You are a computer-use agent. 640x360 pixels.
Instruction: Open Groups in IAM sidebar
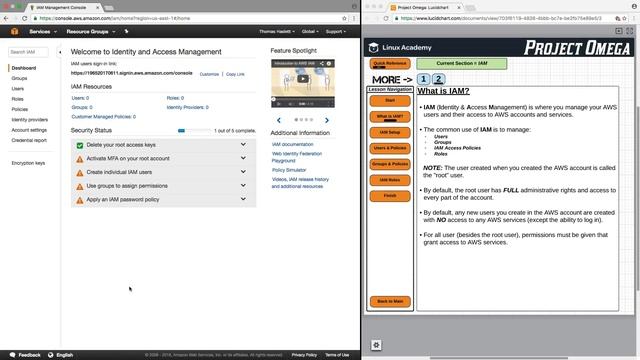tap(19, 78)
